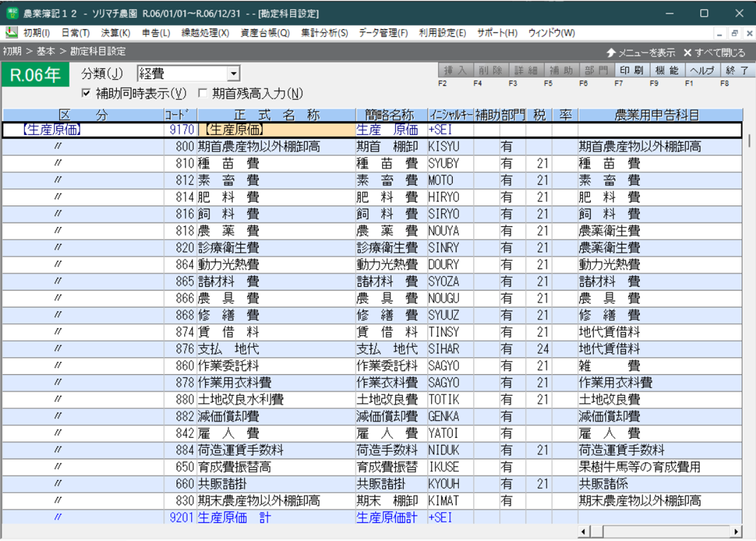Open the サポート(H) menu

[x=497, y=33]
